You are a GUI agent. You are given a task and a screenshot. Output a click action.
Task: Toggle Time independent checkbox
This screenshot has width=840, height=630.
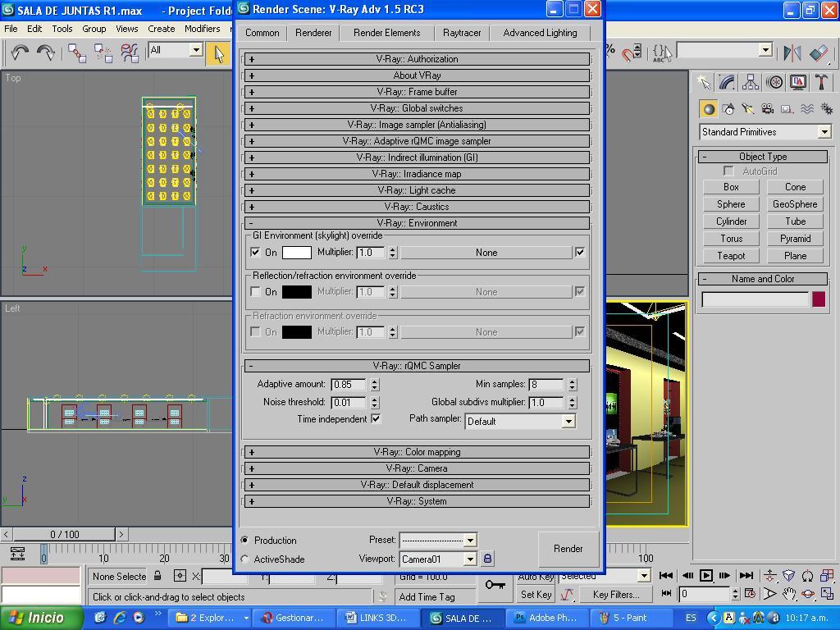tap(376, 419)
